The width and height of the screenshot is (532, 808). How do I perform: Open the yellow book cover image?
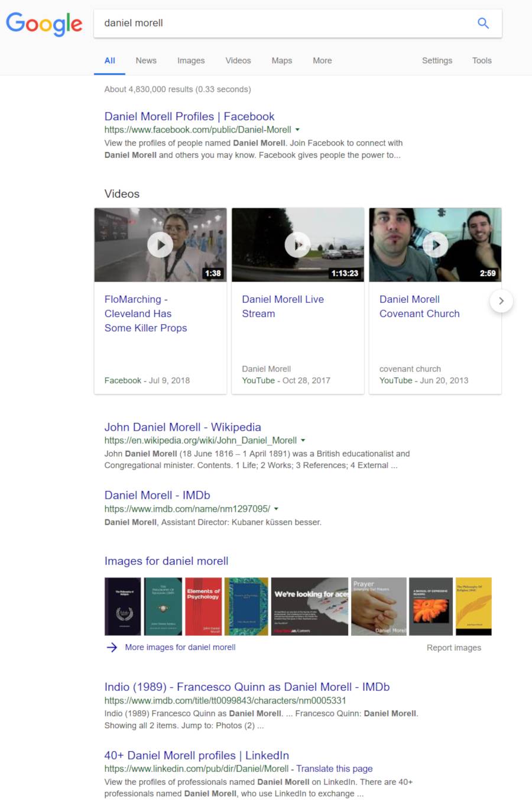pyautogui.click(x=473, y=606)
